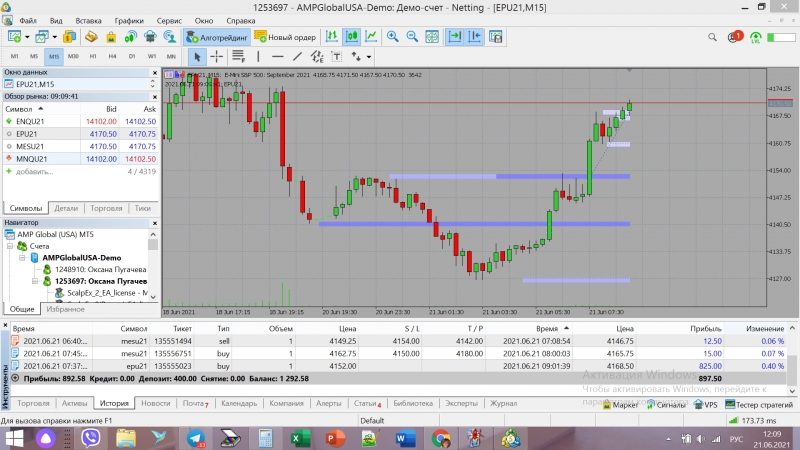Viewport: 800px width, 450px height.
Task: Switch to Избранное tab in Navigator
Action: click(x=65, y=309)
